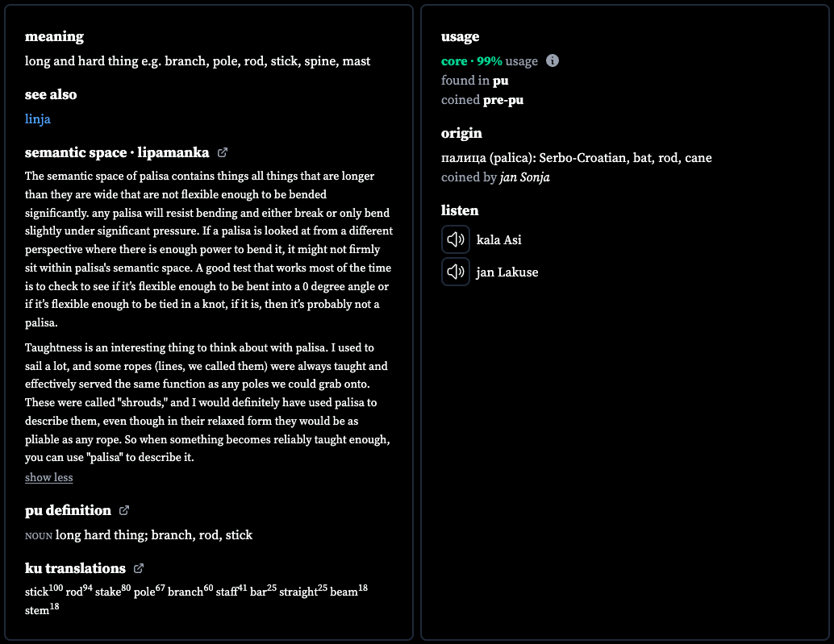This screenshot has width=834, height=644.
Task: Open the linja see-also link
Action: [38, 118]
